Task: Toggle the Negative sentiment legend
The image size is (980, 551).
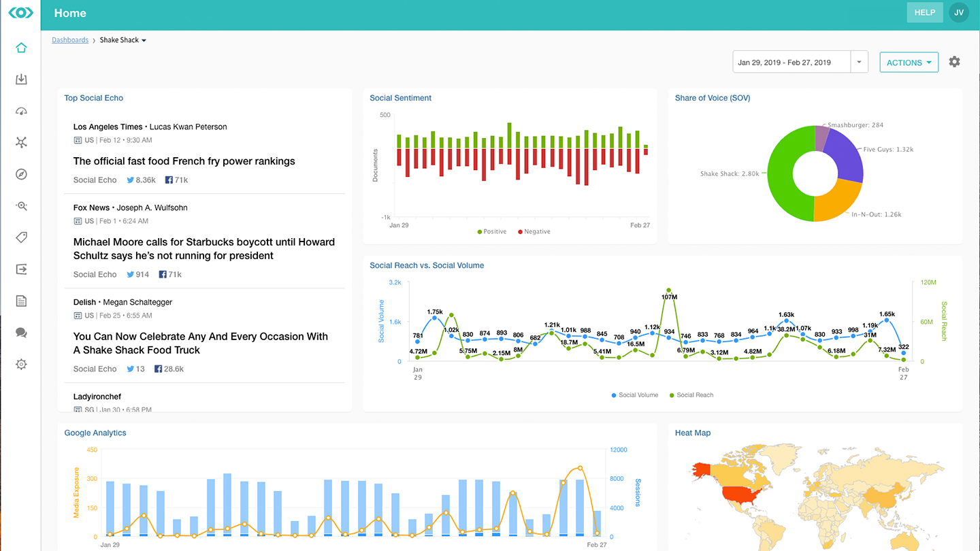Action: coord(533,231)
